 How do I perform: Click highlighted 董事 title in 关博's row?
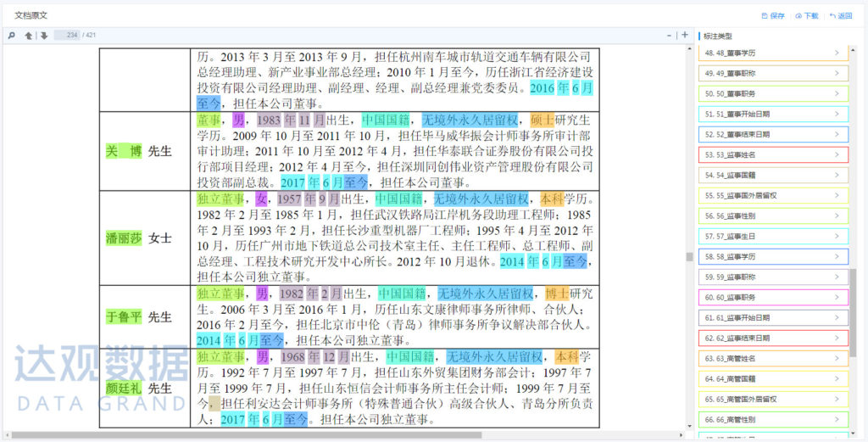(209, 120)
